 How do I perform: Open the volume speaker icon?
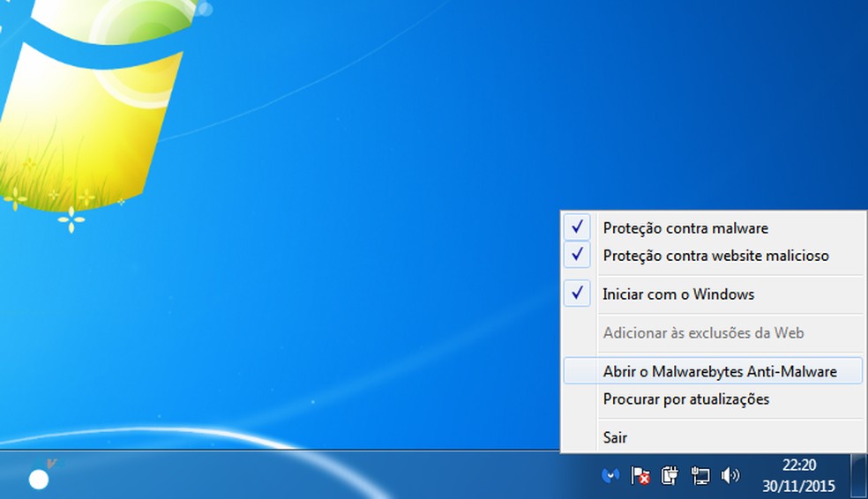pyautogui.click(x=730, y=475)
